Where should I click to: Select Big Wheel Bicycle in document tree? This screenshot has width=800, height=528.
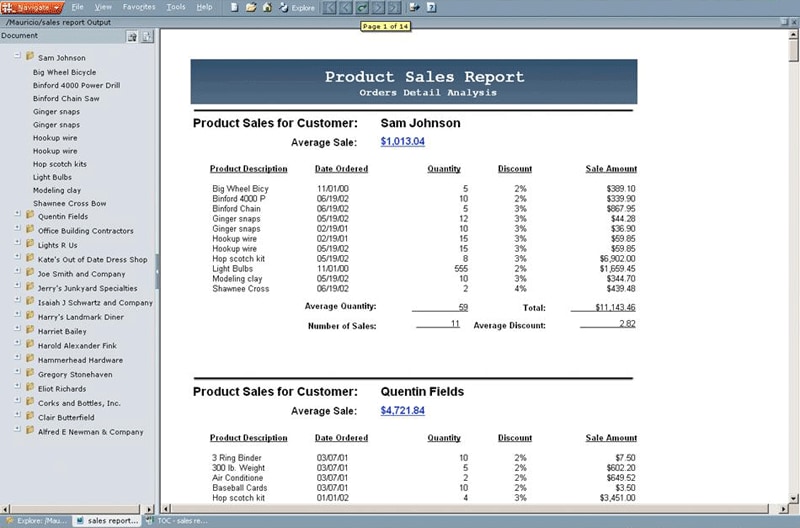click(x=64, y=72)
